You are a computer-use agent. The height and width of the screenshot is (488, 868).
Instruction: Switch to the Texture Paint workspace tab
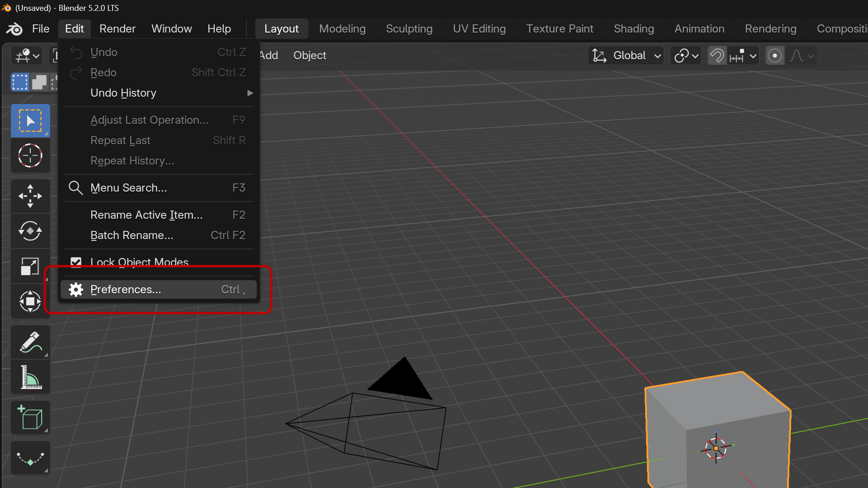coord(560,28)
